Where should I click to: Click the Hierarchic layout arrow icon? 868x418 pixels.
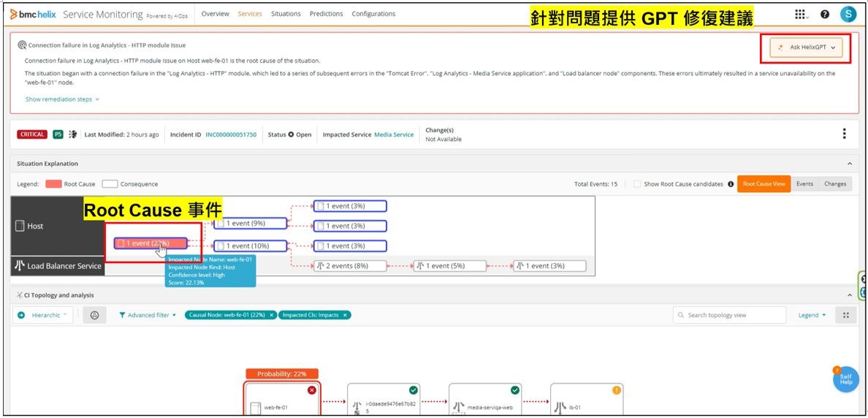coord(22,315)
